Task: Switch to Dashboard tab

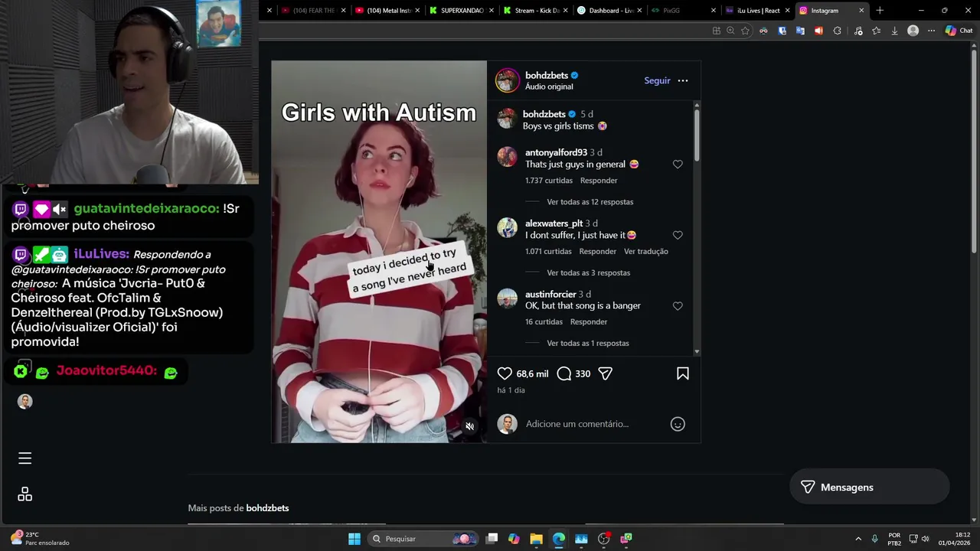Action: click(x=609, y=11)
